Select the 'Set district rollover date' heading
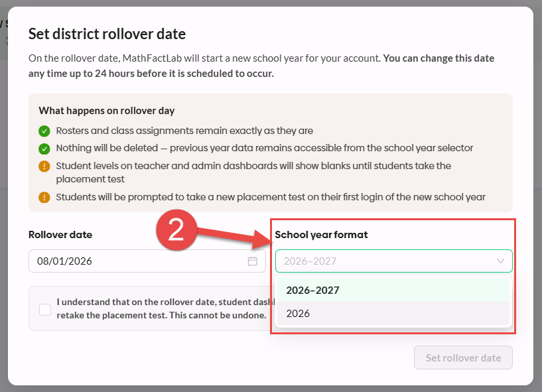Viewport: 542px width, 392px height. (107, 34)
